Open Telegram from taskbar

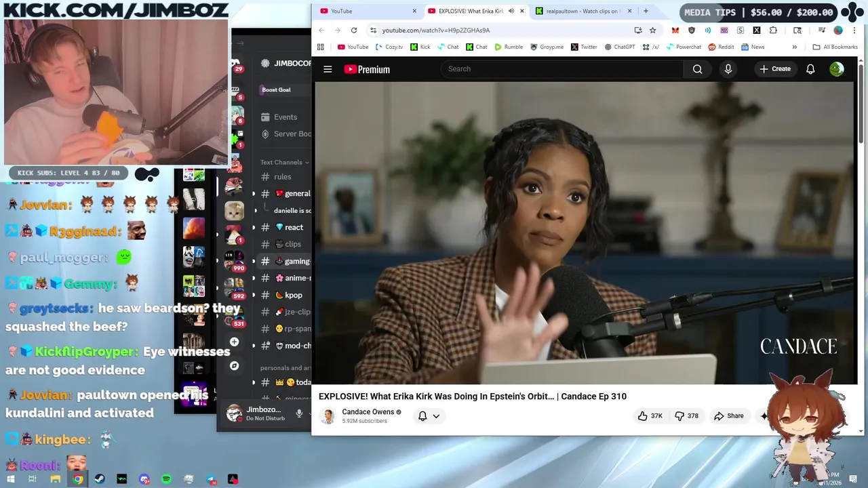pyautogui.click(x=211, y=479)
